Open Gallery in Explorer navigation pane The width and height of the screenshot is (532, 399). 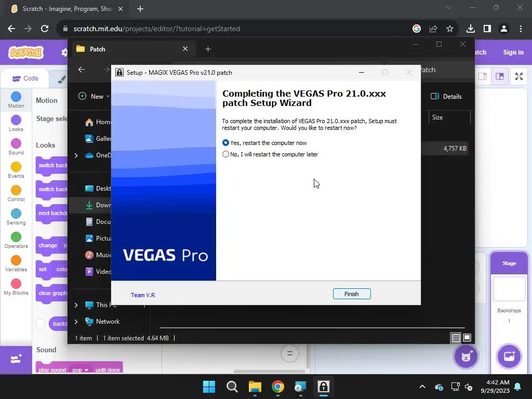(x=98, y=138)
